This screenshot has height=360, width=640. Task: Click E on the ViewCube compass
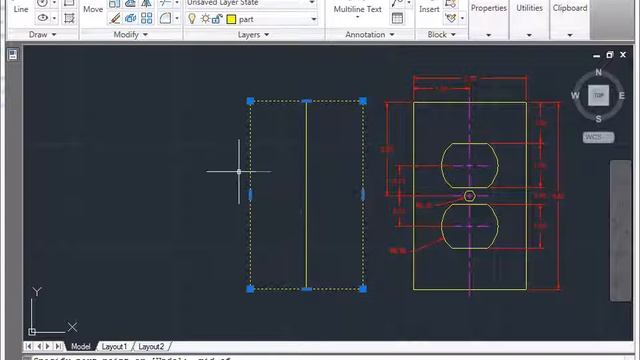[622, 96]
